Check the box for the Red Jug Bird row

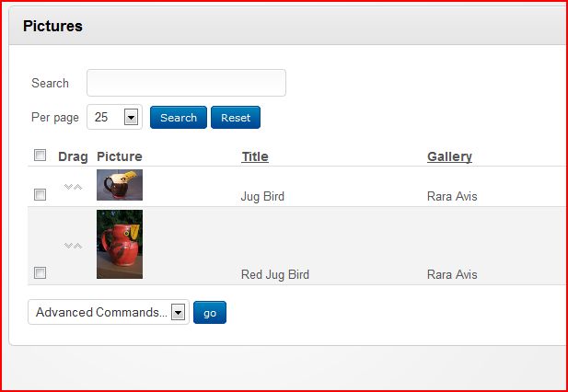pos(40,272)
